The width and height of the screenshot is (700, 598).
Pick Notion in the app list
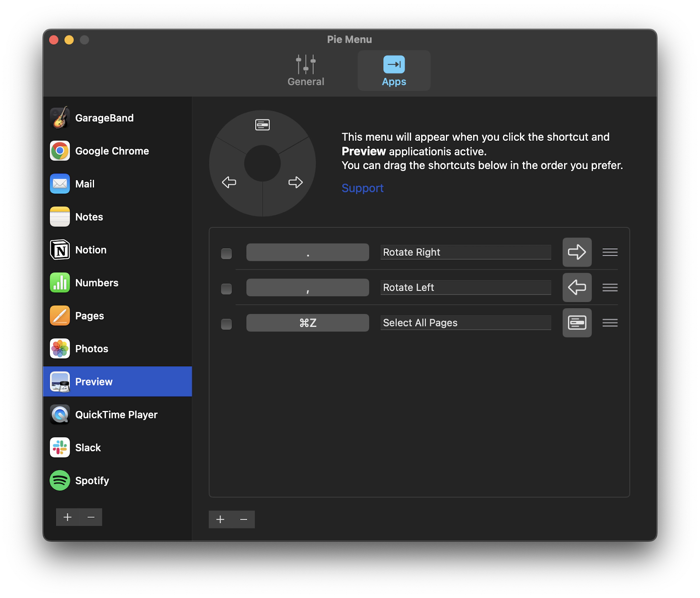tap(117, 250)
